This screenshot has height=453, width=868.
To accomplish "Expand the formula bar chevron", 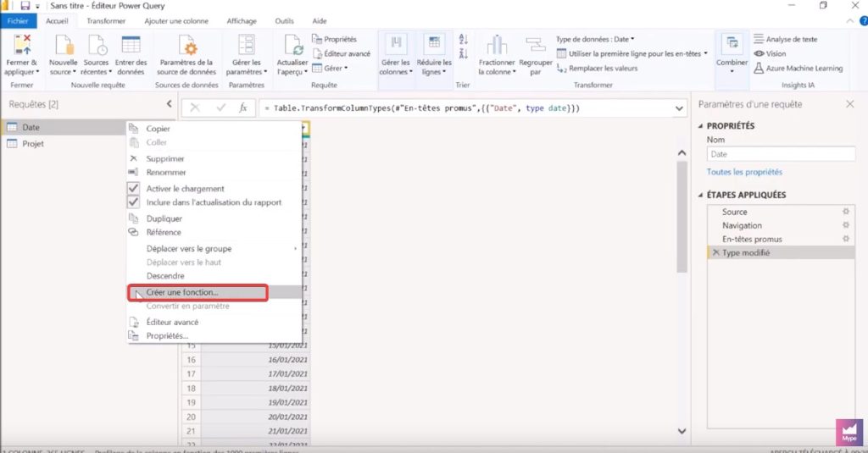I will coord(679,108).
